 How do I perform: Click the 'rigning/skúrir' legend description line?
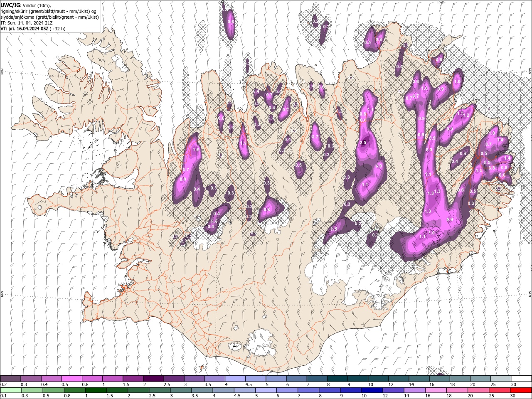(x=49, y=11)
